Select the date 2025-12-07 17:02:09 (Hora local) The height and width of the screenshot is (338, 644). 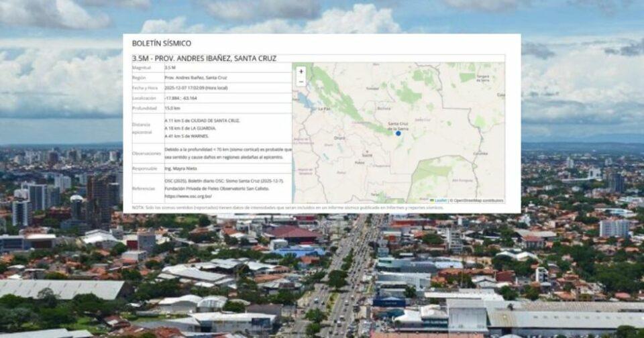pyautogui.click(x=196, y=88)
